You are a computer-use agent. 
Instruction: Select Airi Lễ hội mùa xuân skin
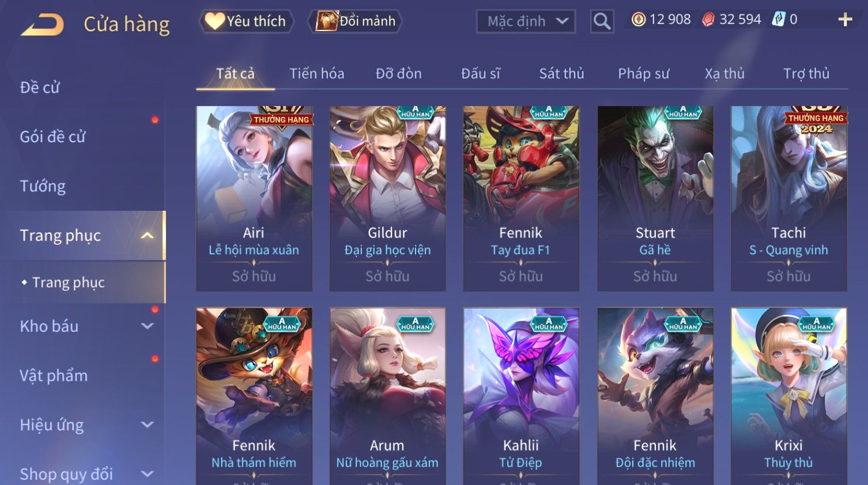tap(254, 198)
